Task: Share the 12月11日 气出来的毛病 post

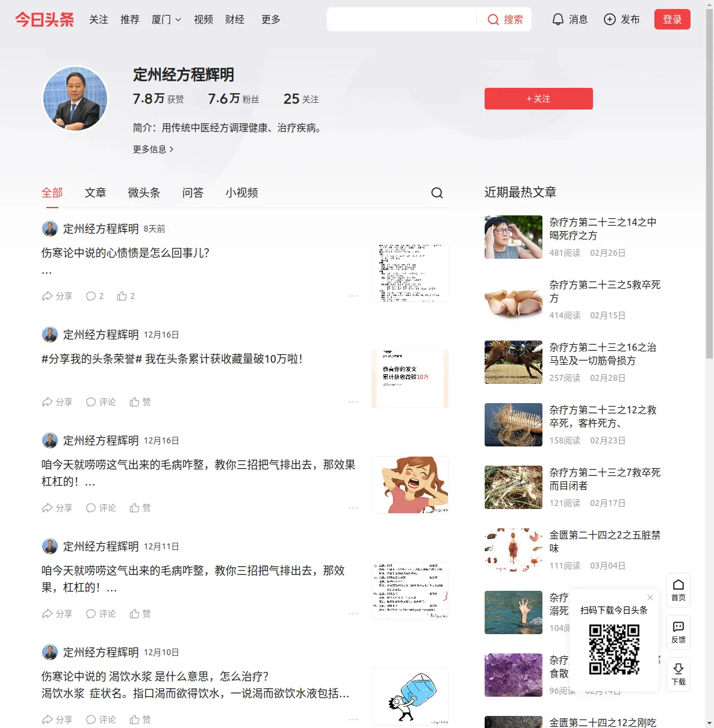Action: pyautogui.click(x=57, y=614)
